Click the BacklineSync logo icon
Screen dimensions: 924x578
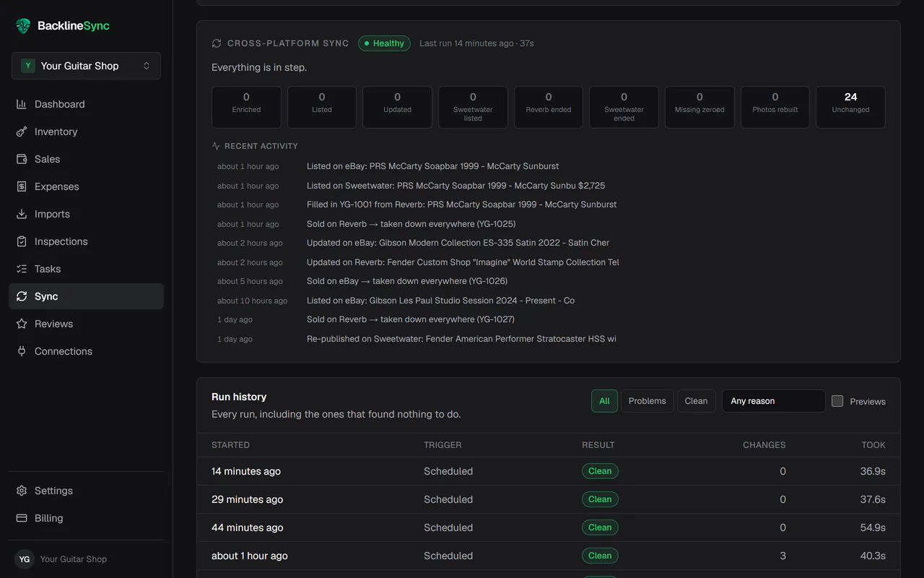click(x=23, y=26)
